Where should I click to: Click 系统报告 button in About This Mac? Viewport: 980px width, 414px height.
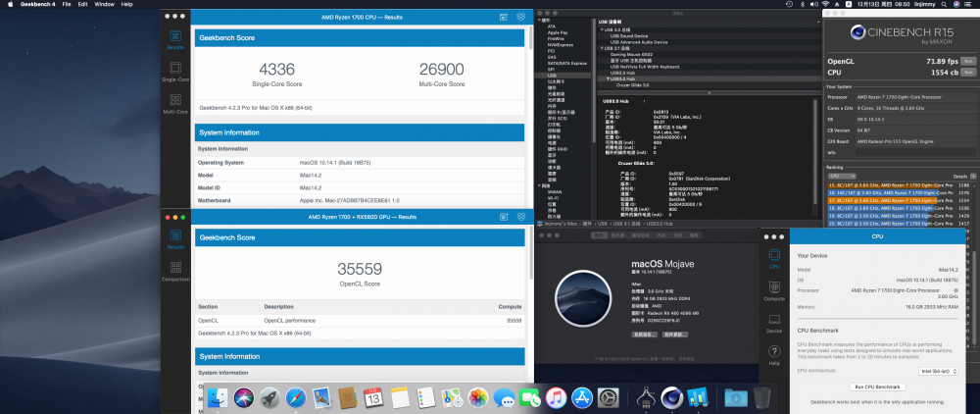coord(644,335)
